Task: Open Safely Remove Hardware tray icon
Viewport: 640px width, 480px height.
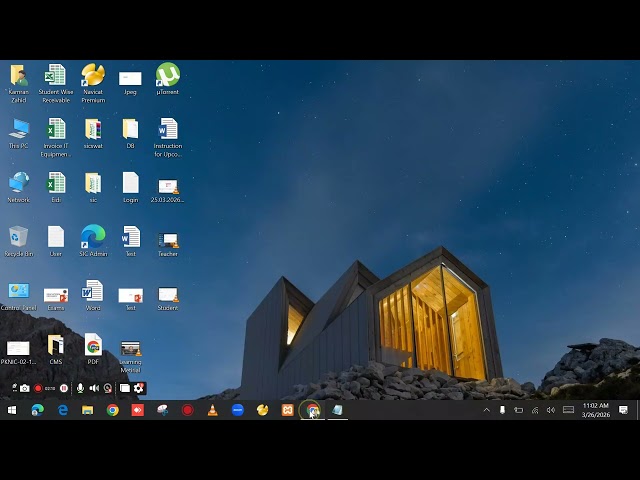Action: [x=502, y=410]
